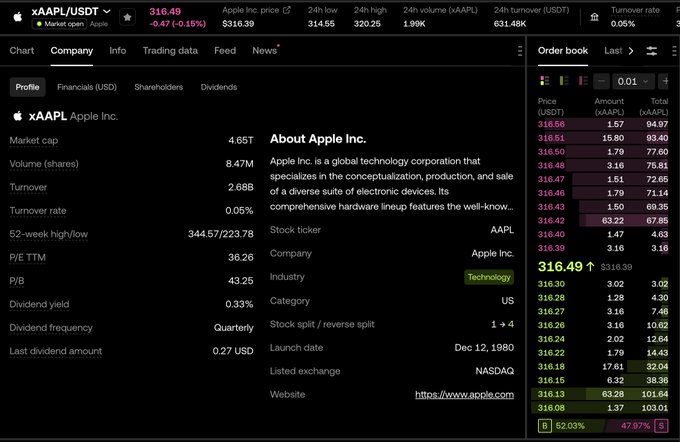Select ask price 316.56 in order book
The image size is (680, 442).
551,124
